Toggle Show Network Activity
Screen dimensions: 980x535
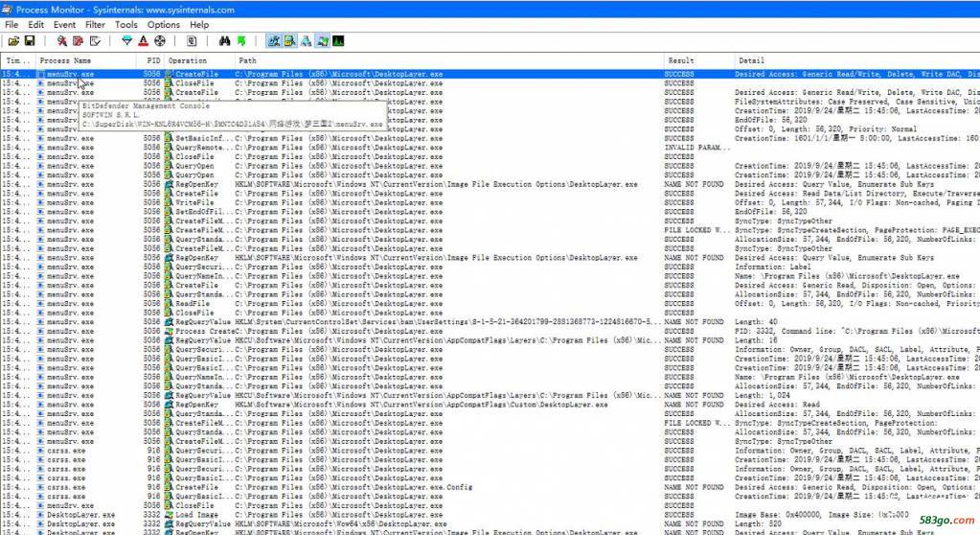[306, 41]
